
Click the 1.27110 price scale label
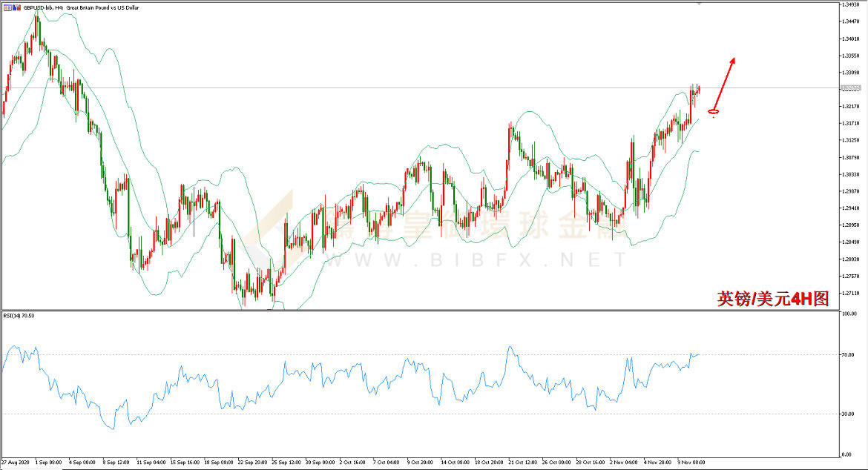pyautogui.click(x=850, y=293)
